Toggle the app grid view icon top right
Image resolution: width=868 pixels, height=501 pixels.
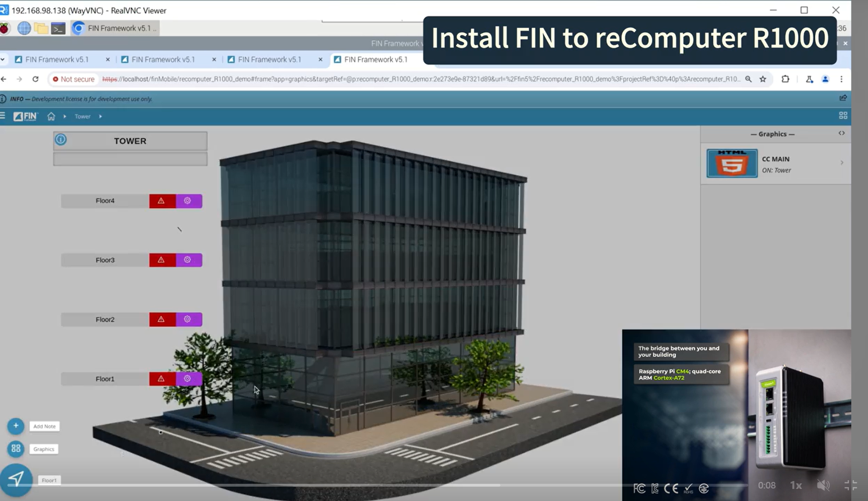(843, 116)
